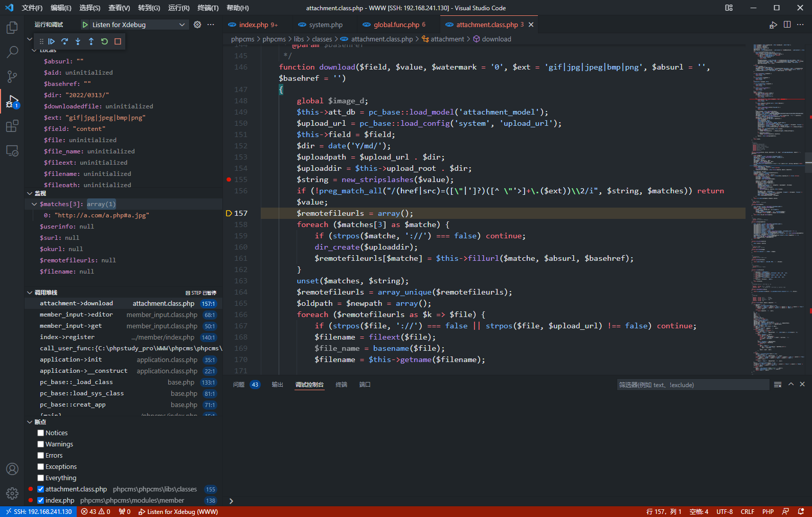Open the 终端 panel tab

(x=341, y=385)
